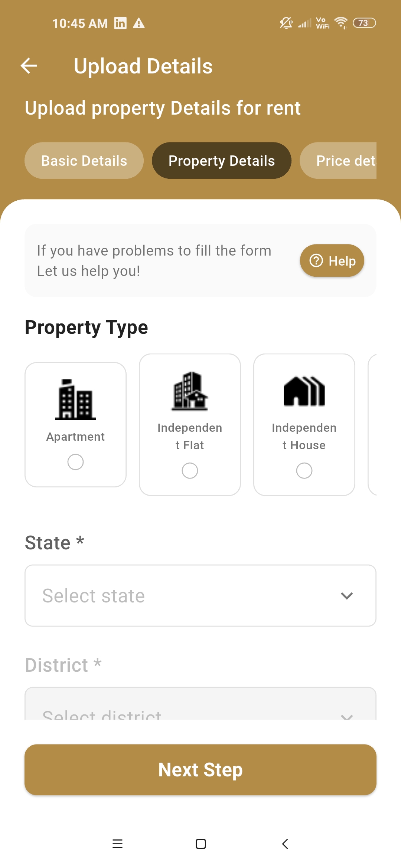Image resolution: width=401 pixels, height=868 pixels.
Task: Switch to the Basic Details tab
Action: click(x=84, y=161)
